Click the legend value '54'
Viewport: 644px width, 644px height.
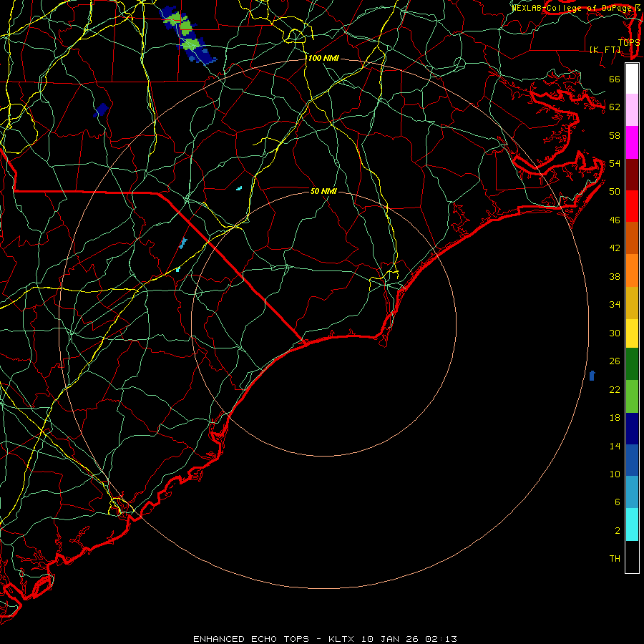click(615, 163)
